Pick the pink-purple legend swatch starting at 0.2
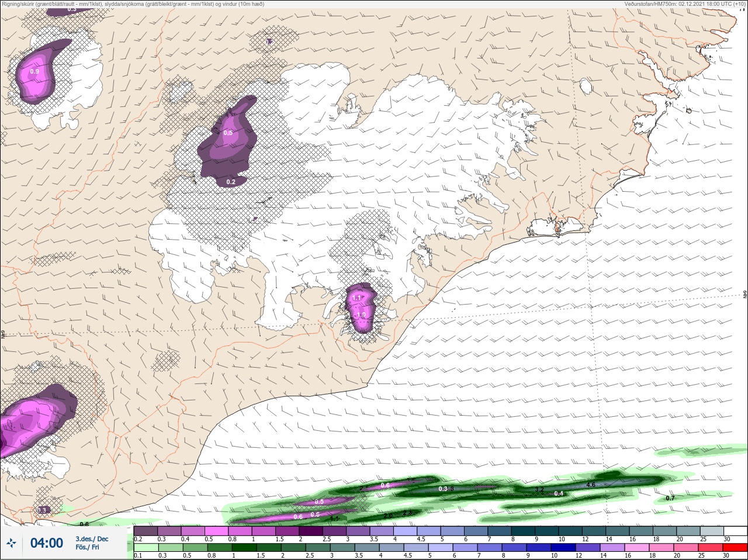748x560 pixels. tap(146, 531)
